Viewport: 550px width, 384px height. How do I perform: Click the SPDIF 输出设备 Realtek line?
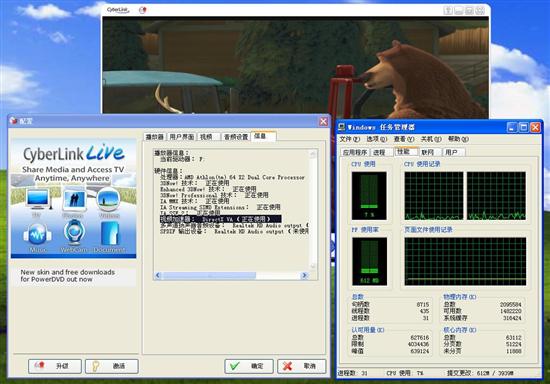[x=234, y=231]
